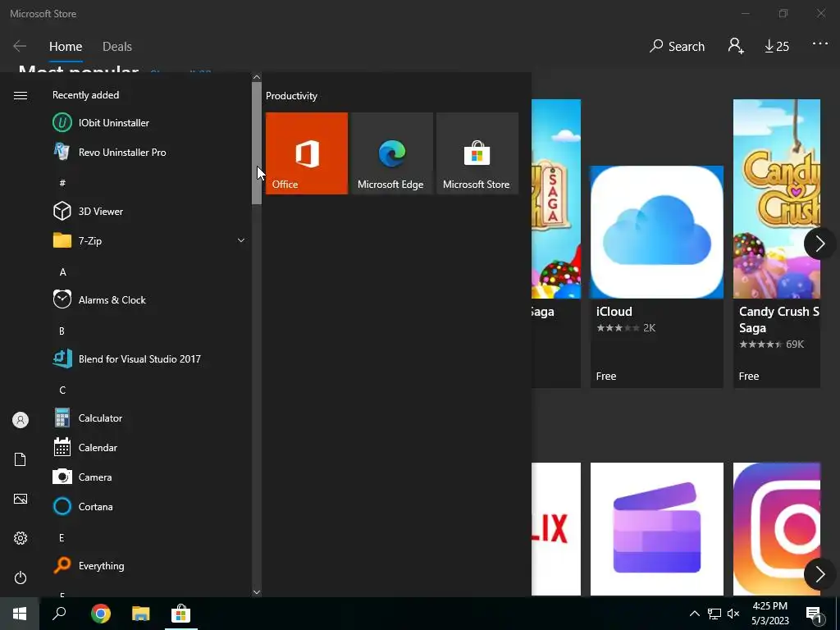840x630 pixels.
Task: Click the Start menu scrollbar thumb
Action: (x=257, y=143)
